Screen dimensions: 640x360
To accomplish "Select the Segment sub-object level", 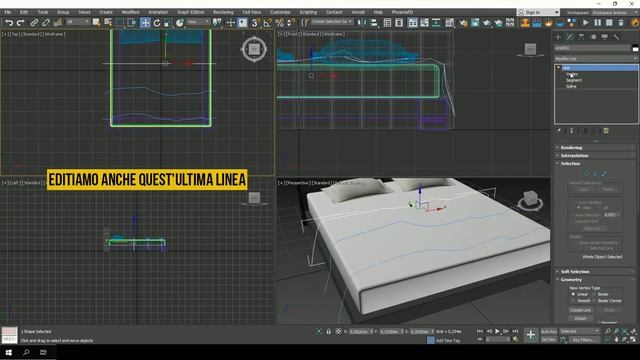I will pos(574,80).
